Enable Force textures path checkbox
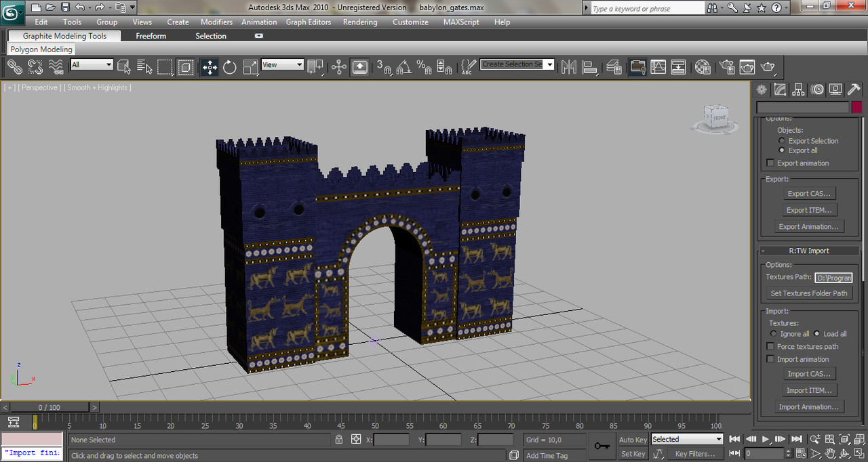This screenshot has height=462, width=868. point(770,347)
